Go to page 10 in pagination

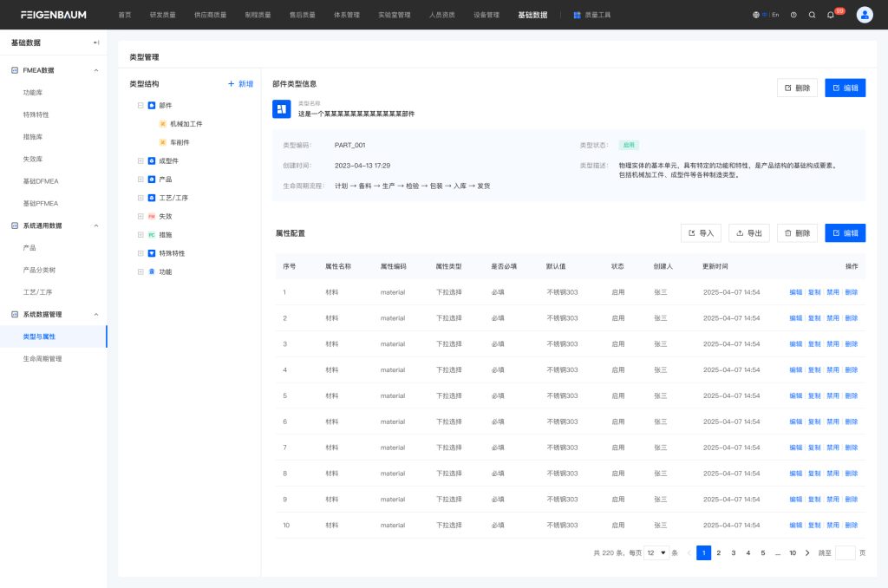pos(793,553)
